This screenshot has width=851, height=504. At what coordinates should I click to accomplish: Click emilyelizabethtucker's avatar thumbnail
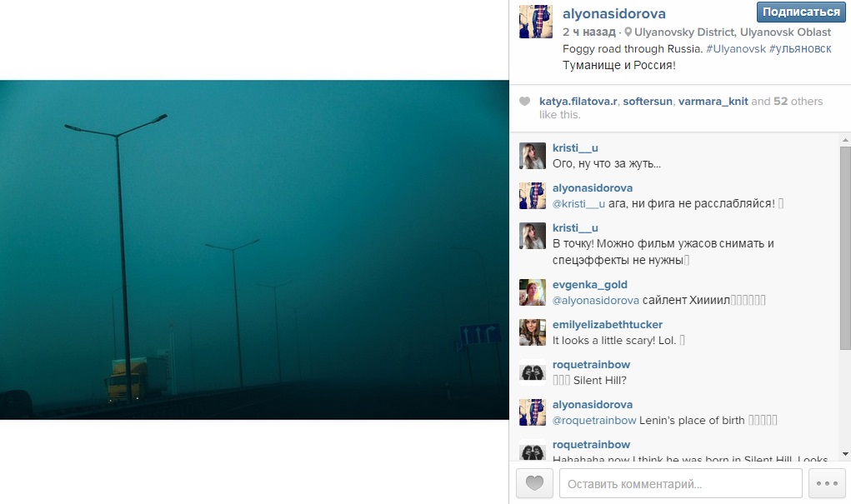533,332
